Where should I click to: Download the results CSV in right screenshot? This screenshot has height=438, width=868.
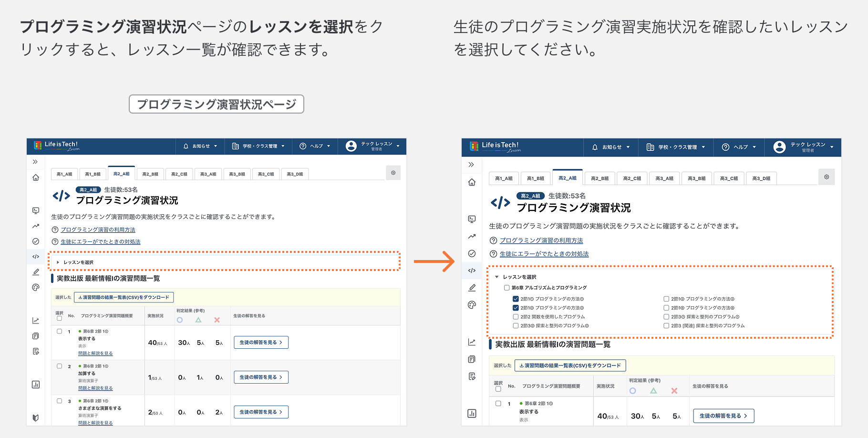tap(570, 365)
